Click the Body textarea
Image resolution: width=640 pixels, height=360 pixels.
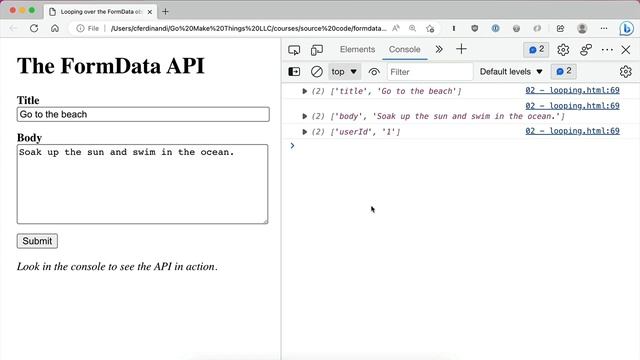(142, 184)
